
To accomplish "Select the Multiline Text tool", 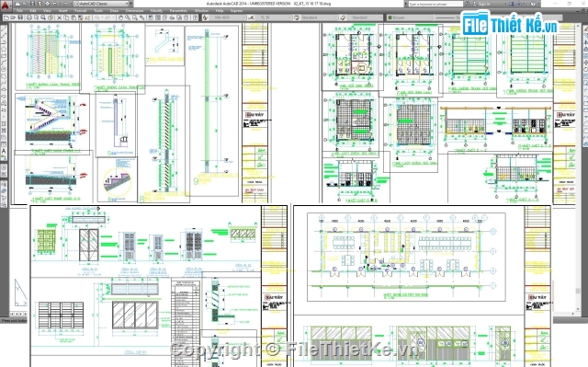I will tap(4, 150).
